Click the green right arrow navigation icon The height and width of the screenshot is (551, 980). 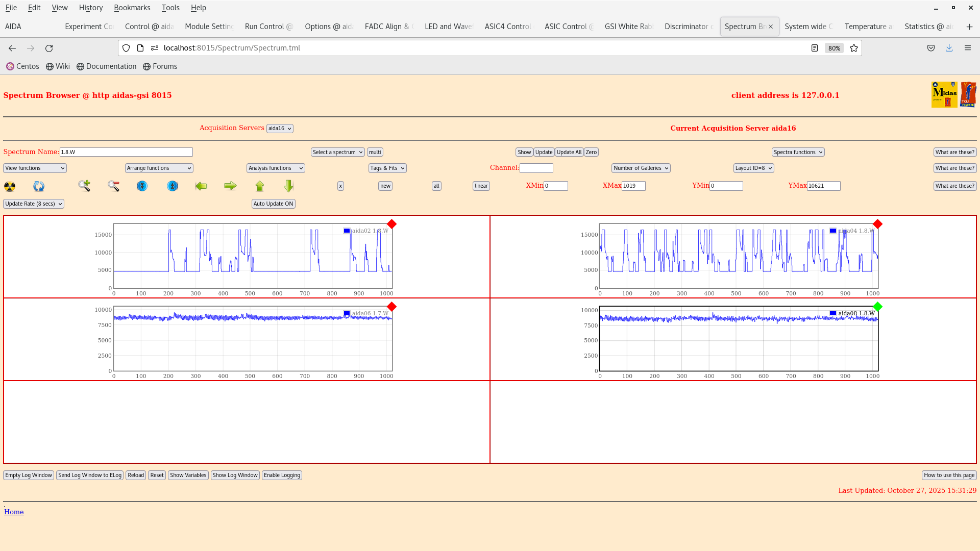[x=230, y=186]
